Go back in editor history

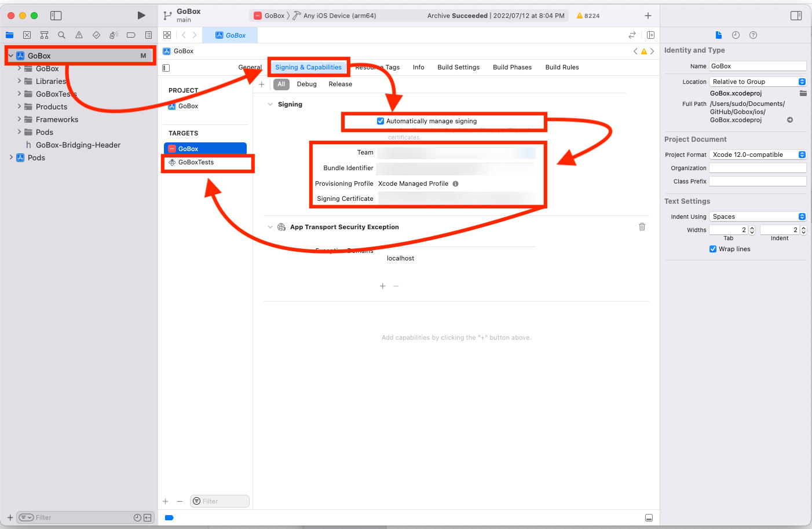tap(184, 35)
